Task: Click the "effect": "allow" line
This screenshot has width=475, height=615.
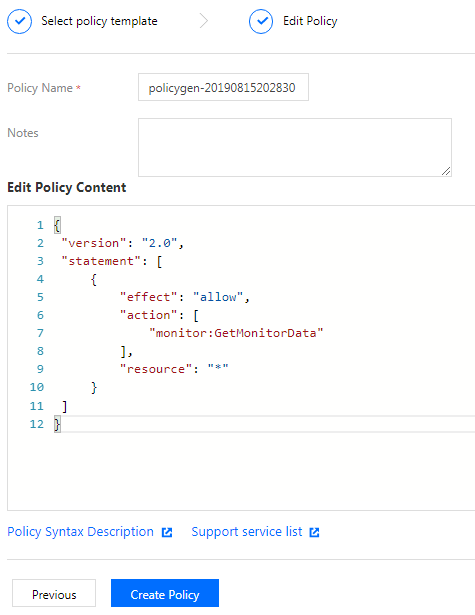Action: pyautogui.click(x=184, y=297)
